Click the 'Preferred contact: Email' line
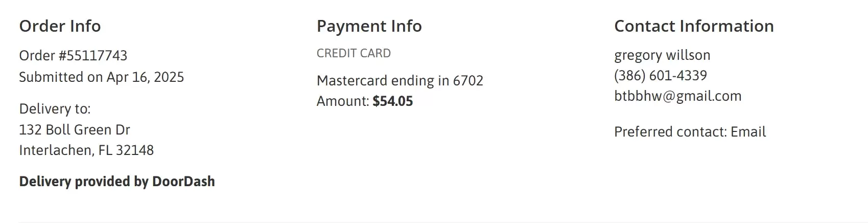Image resolution: width=868 pixels, height=223 pixels. point(690,132)
